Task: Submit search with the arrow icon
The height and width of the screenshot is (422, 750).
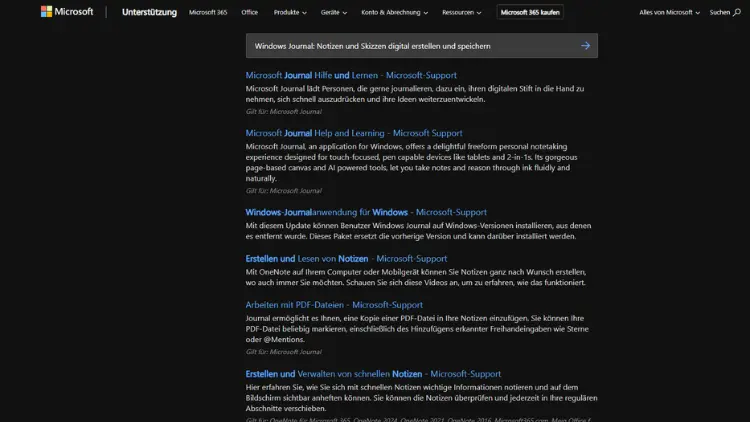Action: click(x=585, y=46)
